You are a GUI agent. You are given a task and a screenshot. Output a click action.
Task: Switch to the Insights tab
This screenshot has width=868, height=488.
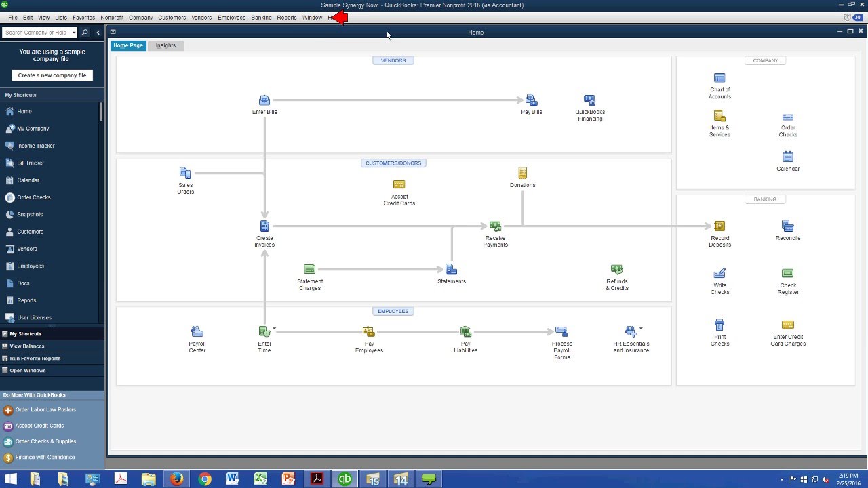coord(165,45)
